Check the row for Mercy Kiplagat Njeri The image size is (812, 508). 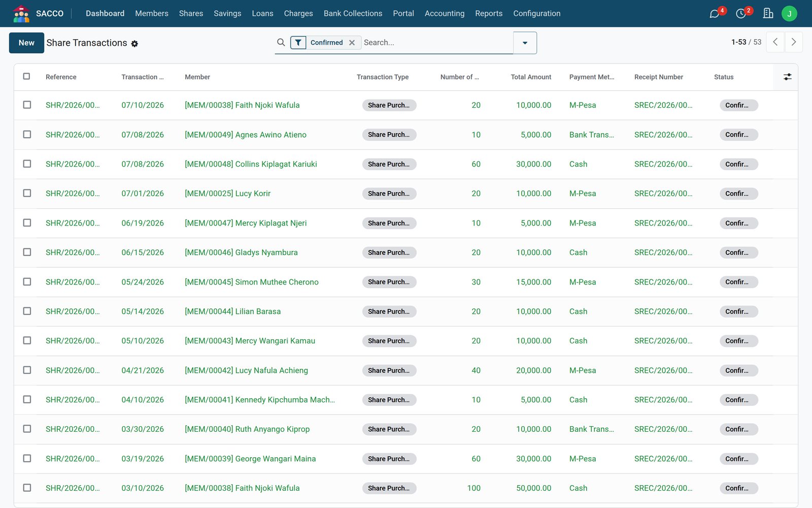[27, 223]
